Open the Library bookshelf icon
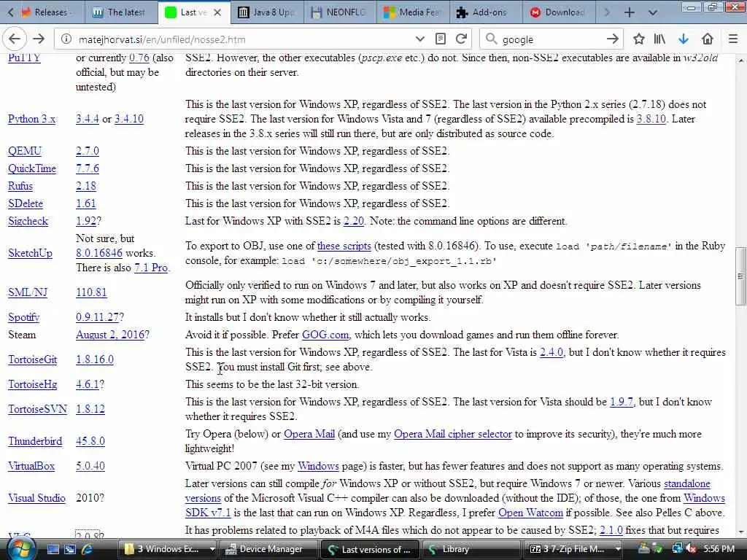 point(659,39)
